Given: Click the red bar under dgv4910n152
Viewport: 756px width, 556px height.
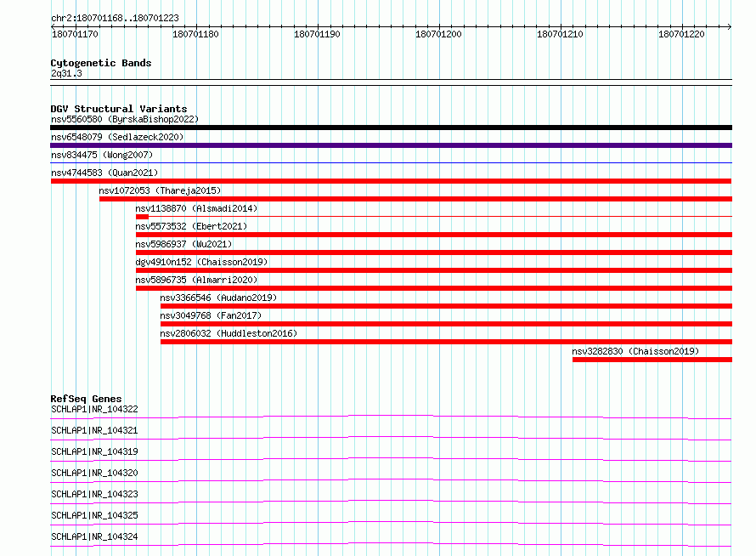Looking at the screenshot, I should (434, 270).
